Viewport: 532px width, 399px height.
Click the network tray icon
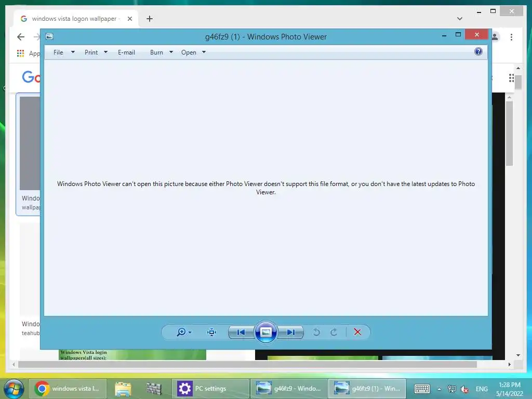tap(451, 389)
